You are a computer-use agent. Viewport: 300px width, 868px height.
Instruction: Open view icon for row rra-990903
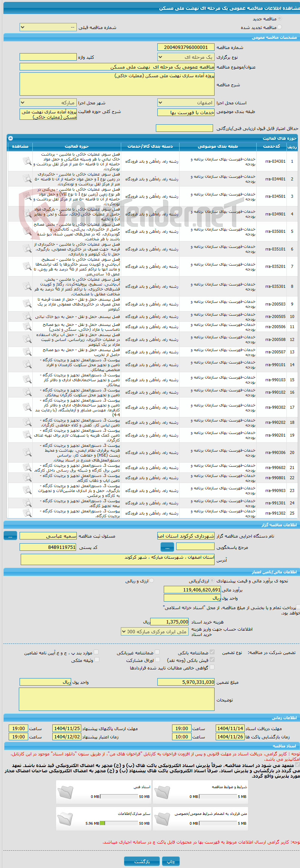[x=27, y=491]
